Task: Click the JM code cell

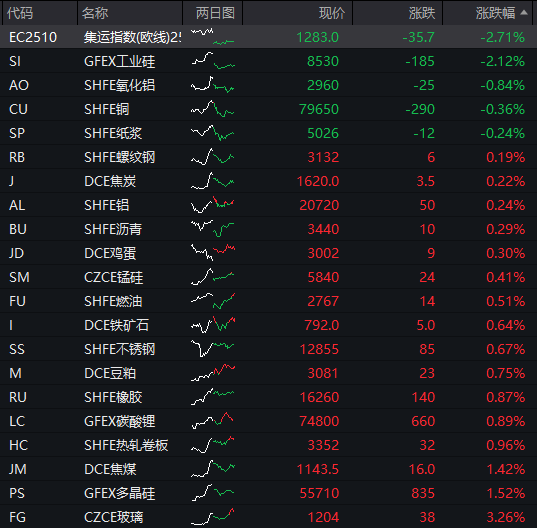Action: 17,469
